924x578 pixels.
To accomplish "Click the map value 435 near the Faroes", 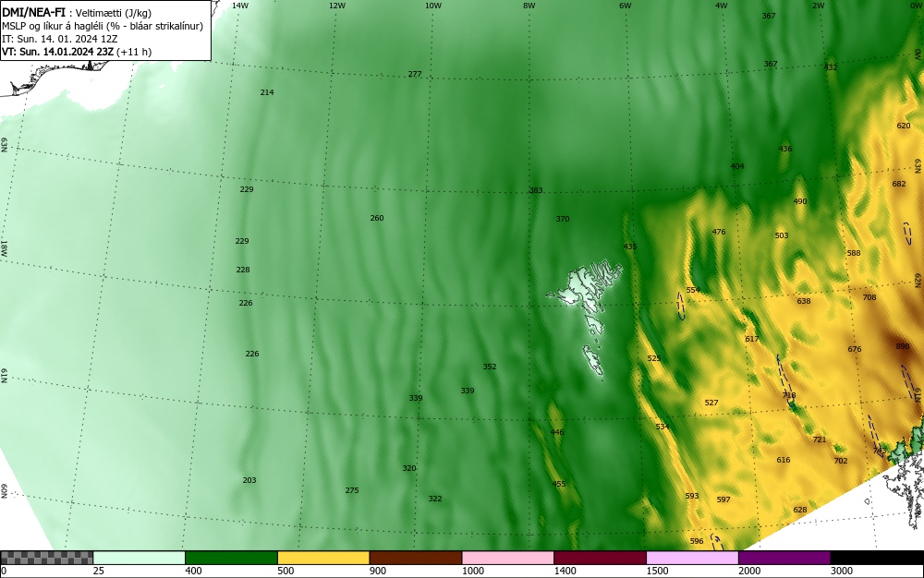I will pyautogui.click(x=630, y=247).
